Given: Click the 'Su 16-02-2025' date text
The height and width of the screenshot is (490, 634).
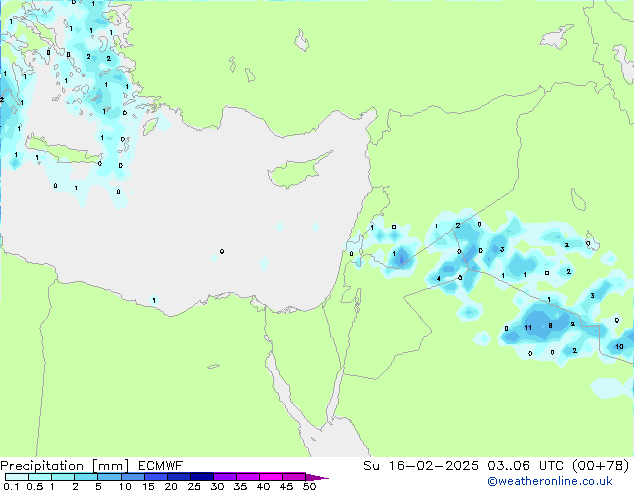Looking at the screenshot, I should [421, 466].
